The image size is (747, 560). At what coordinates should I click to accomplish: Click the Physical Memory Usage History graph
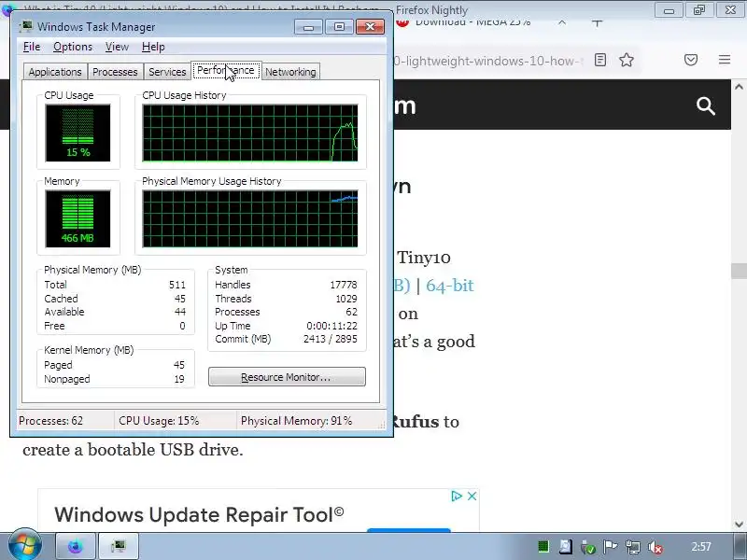[250, 218]
